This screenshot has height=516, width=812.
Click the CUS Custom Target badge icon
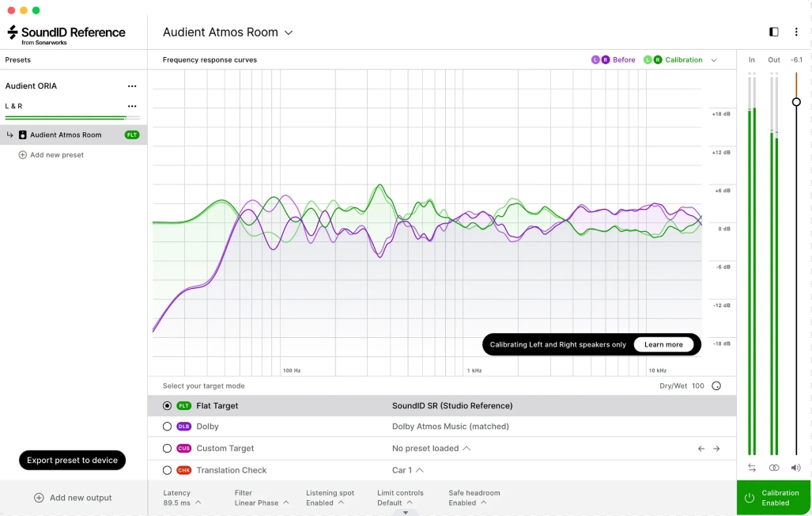point(184,449)
